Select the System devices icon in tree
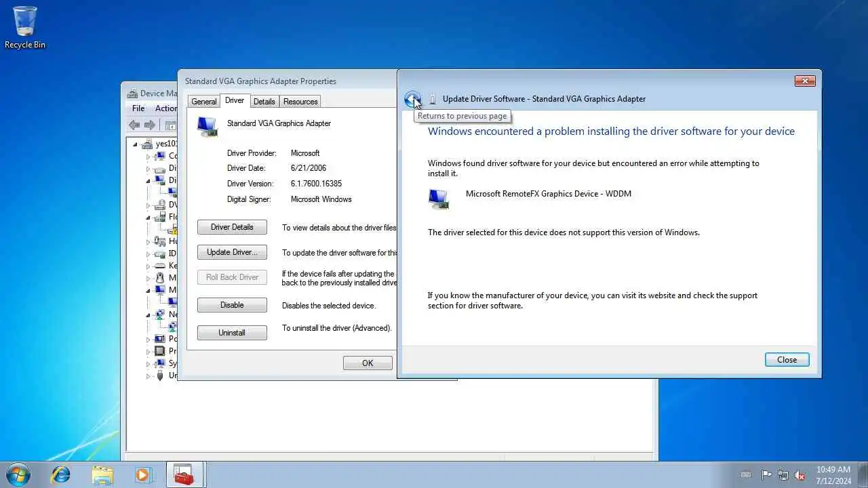 point(159,363)
